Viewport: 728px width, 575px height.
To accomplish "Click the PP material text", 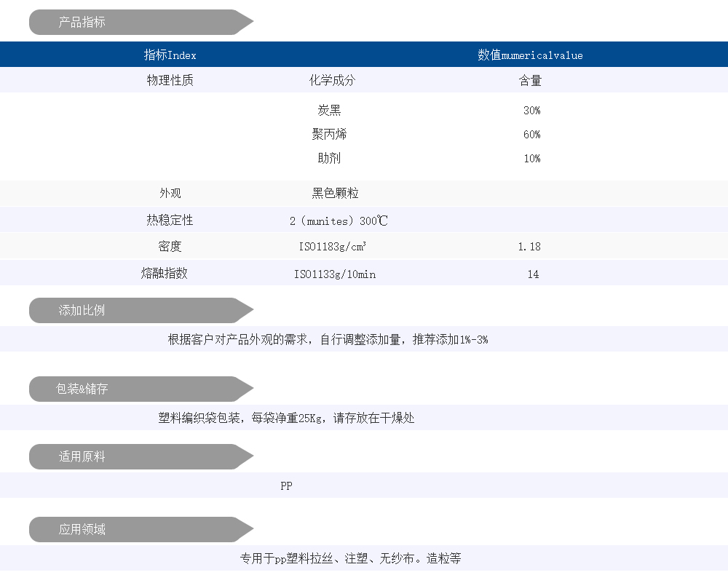I will tap(286, 486).
